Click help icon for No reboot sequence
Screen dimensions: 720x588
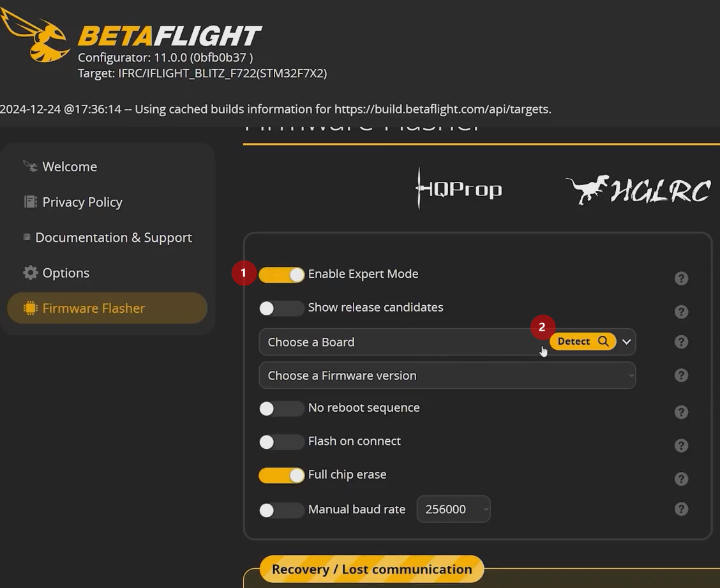[x=681, y=412]
